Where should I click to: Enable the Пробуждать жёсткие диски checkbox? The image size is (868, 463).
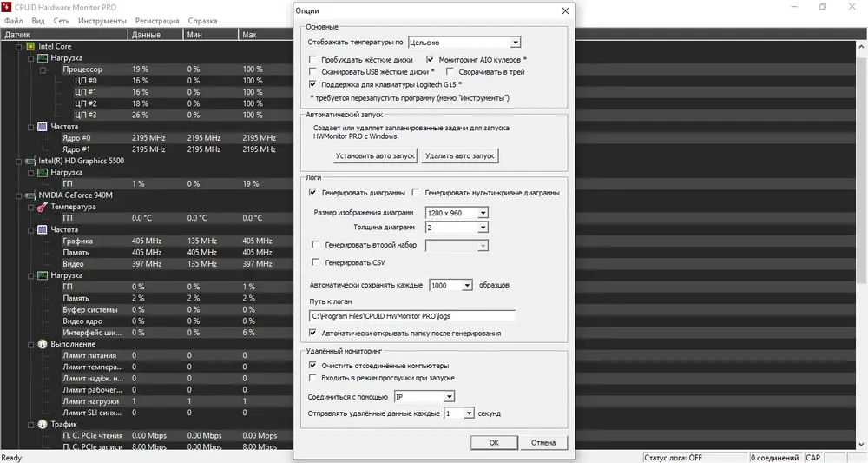click(313, 60)
